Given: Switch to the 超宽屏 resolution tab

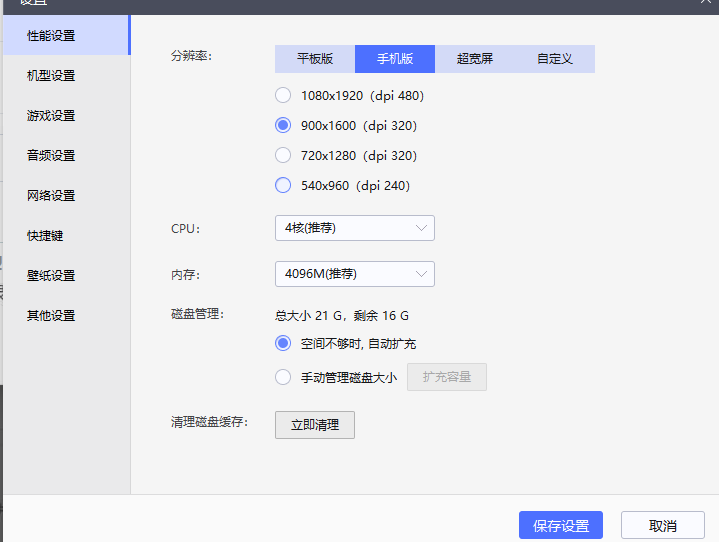Looking at the screenshot, I should point(475,59).
